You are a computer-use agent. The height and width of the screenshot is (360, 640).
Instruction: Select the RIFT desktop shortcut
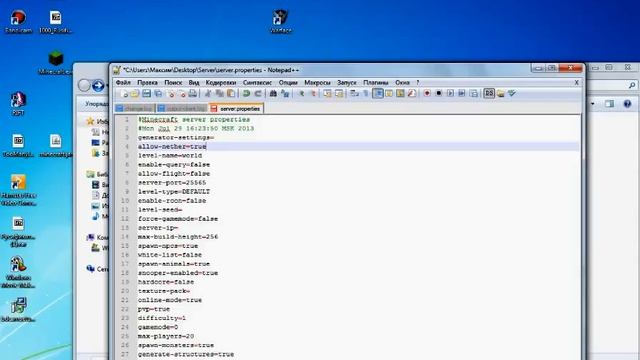(x=18, y=104)
